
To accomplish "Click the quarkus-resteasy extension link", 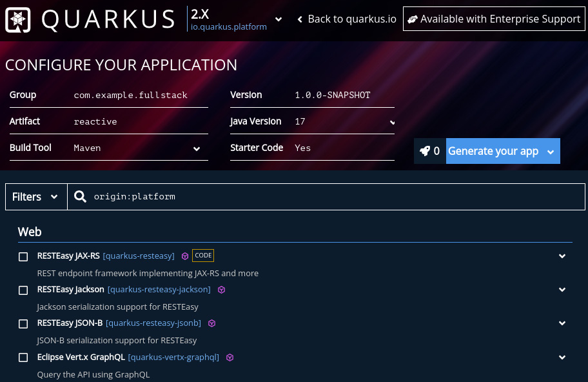I will pos(138,256).
